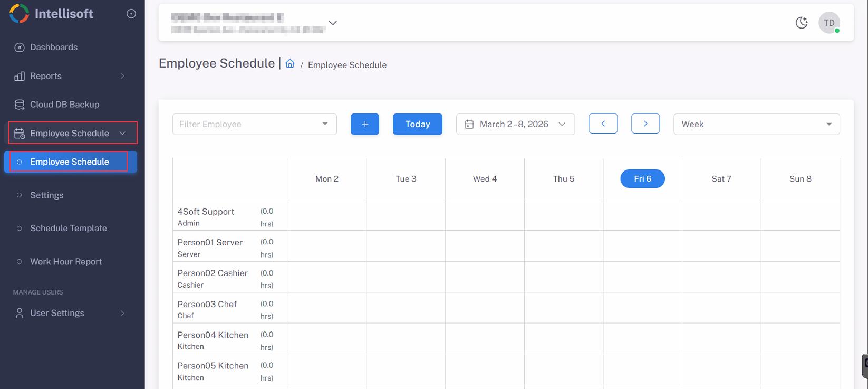Click the Employee Schedule calendar icon in sidebar
This screenshot has width=868, height=389.
[20, 134]
